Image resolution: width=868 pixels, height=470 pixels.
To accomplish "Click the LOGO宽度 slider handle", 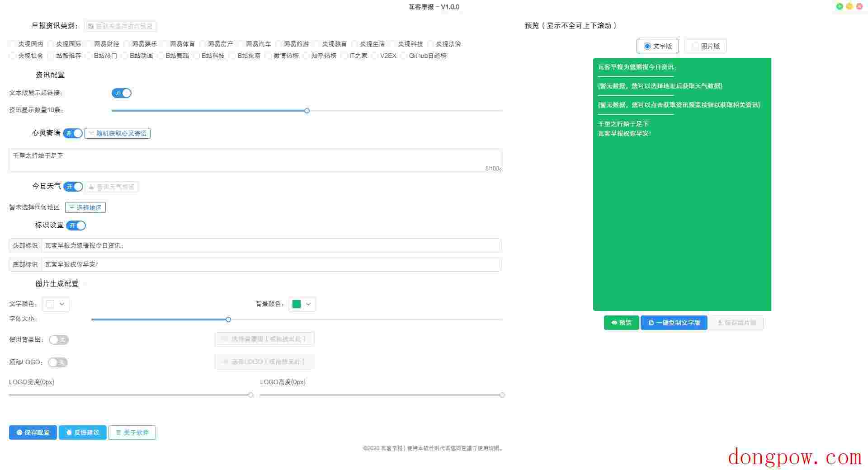I will (251, 395).
